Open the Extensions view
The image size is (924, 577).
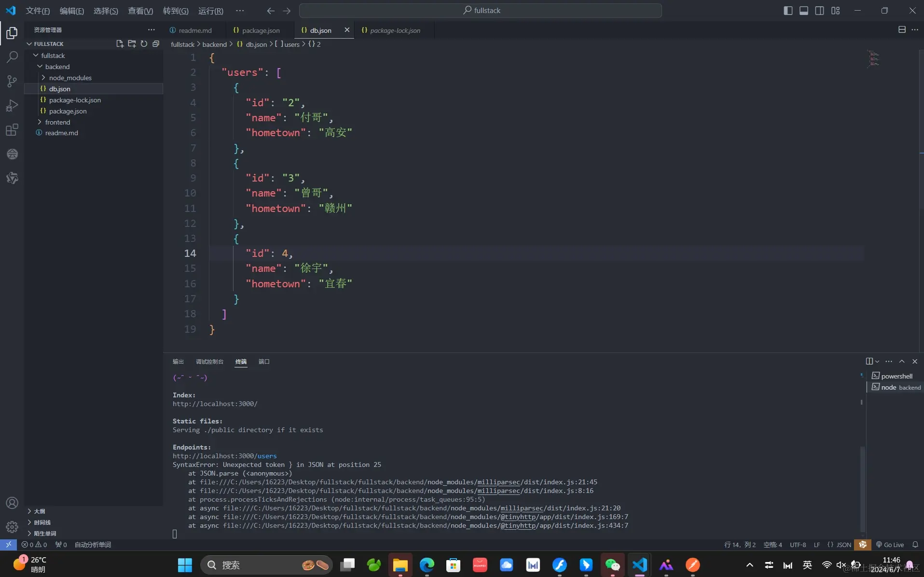12,130
